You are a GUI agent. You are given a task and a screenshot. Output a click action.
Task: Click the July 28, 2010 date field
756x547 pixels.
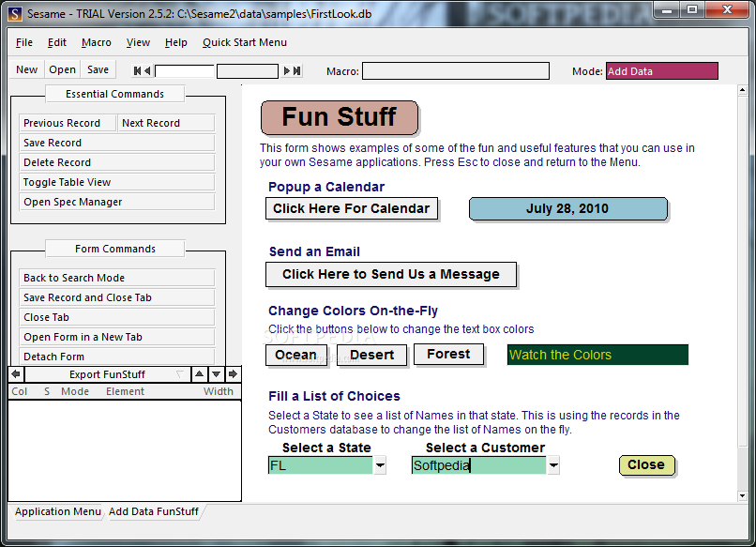568,209
